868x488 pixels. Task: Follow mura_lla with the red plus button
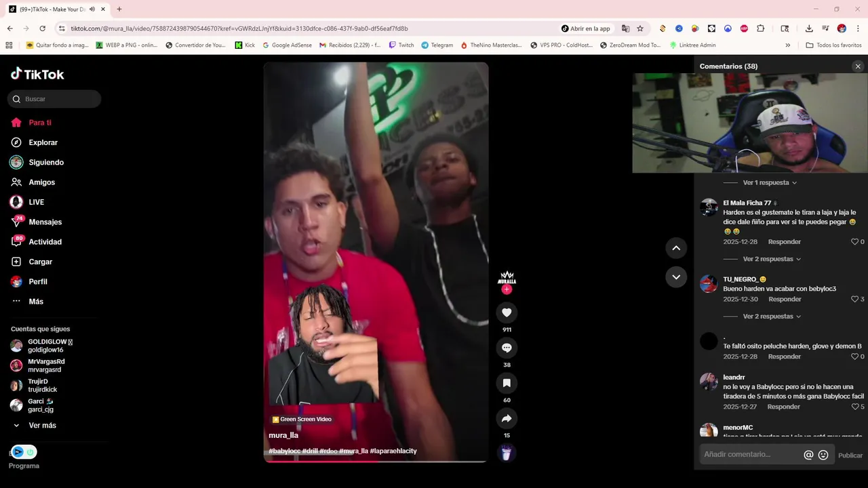point(507,289)
